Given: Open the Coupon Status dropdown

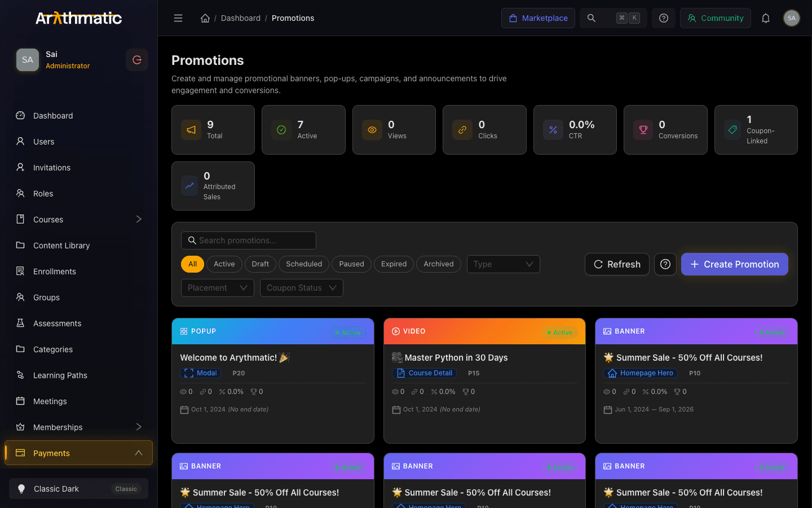Looking at the screenshot, I should 302,288.
